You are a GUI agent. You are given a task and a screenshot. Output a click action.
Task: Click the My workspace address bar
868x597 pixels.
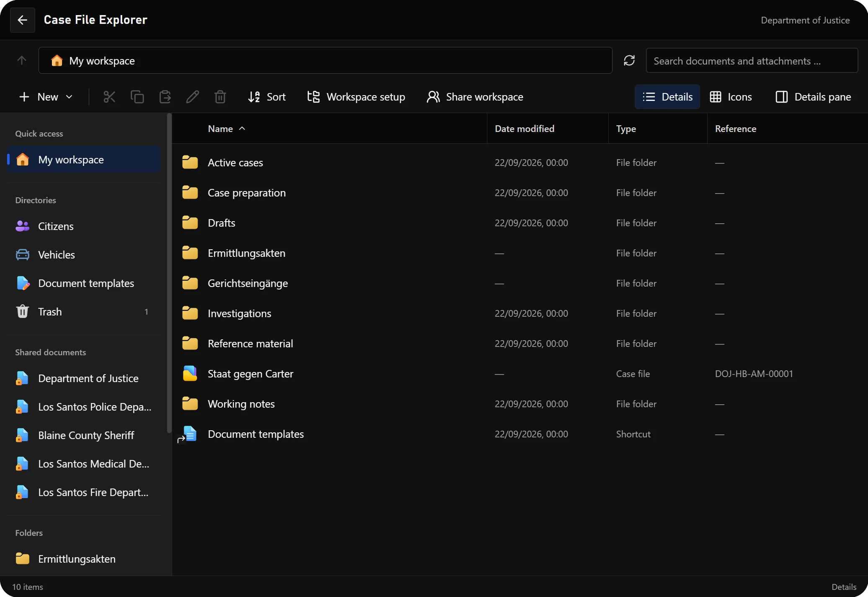coord(325,60)
